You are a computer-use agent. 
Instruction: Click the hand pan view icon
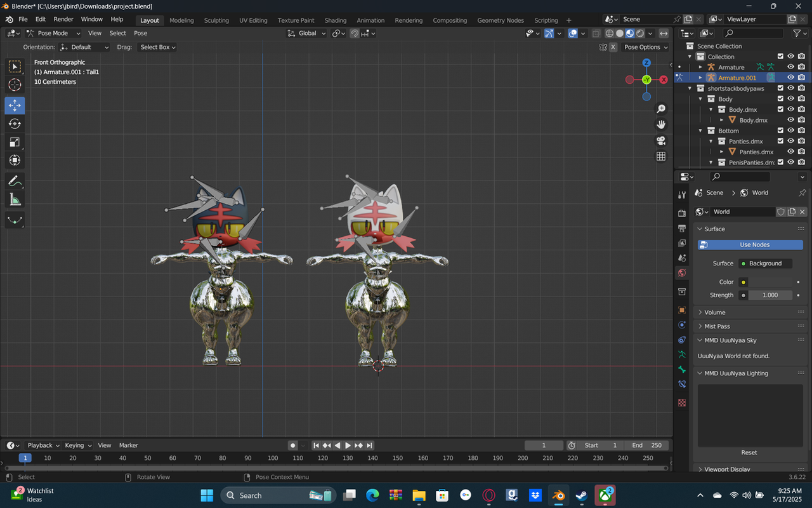pos(661,124)
